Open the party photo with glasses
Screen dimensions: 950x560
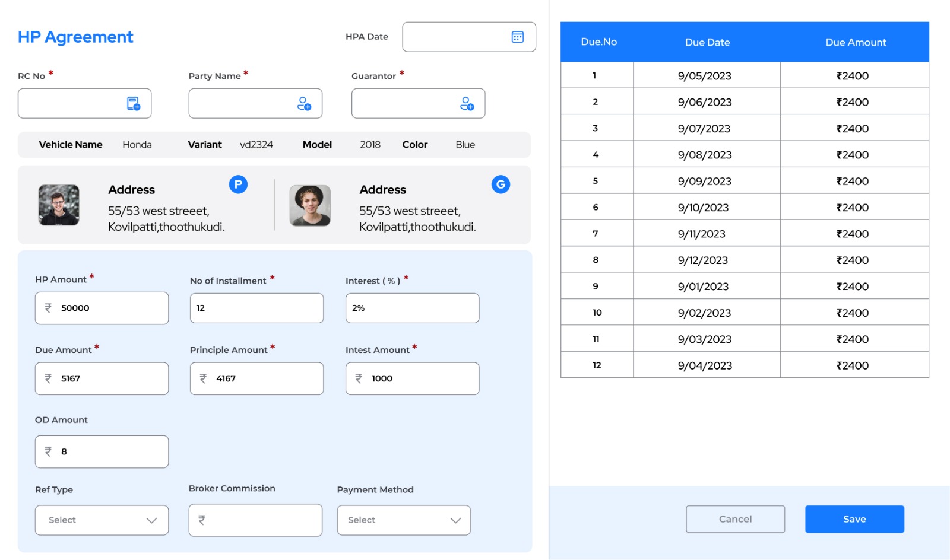pos(59,205)
